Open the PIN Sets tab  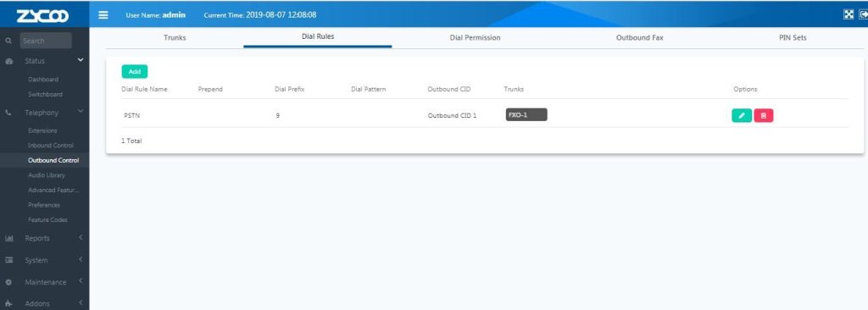click(x=793, y=37)
